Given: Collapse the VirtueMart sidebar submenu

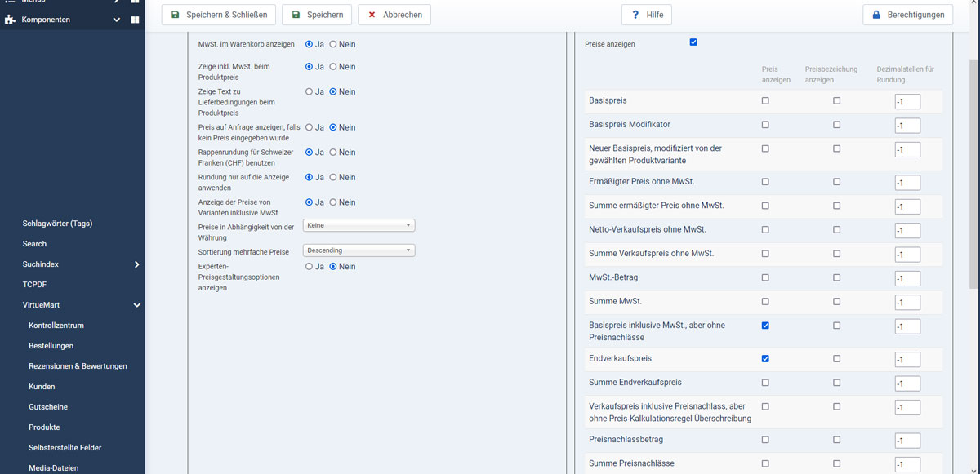Looking at the screenshot, I should coord(136,305).
